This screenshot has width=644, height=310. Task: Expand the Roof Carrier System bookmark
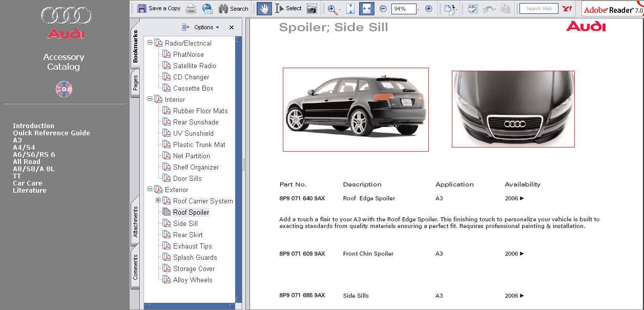tap(158, 201)
